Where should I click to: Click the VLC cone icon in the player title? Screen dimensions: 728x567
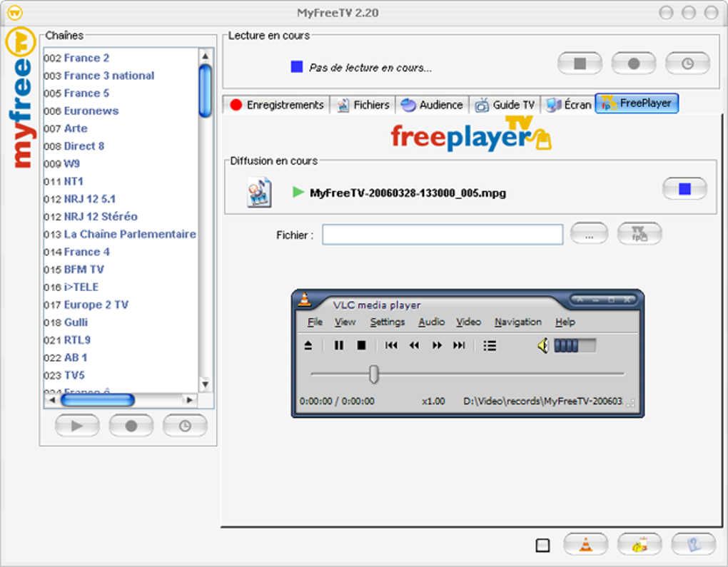305,300
